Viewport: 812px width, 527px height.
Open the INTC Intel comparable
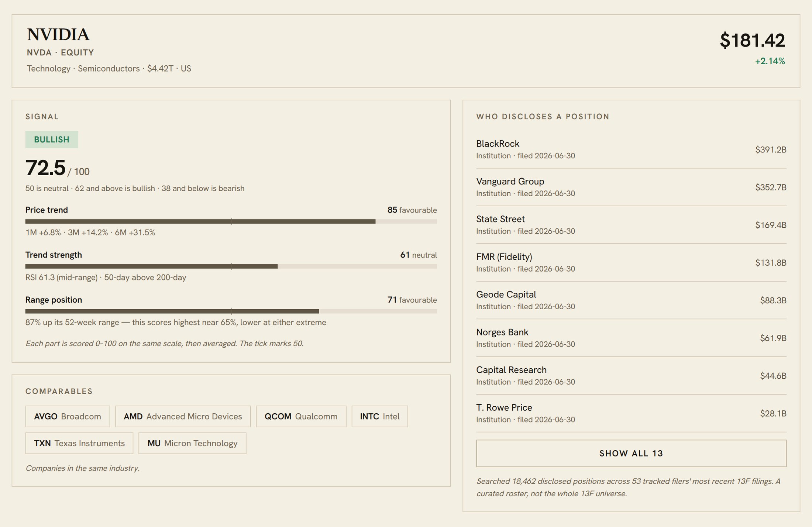tap(379, 416)
